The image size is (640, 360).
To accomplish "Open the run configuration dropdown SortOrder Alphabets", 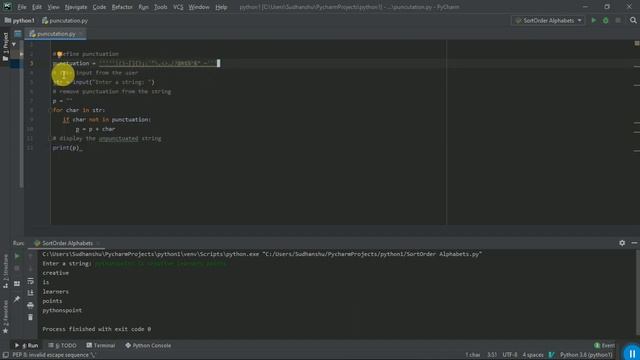I will 548,20.
